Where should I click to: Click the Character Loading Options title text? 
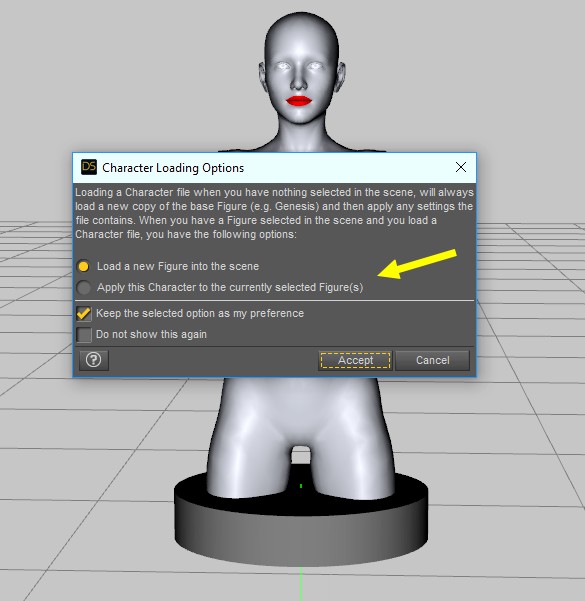click(x=173, y=168)
